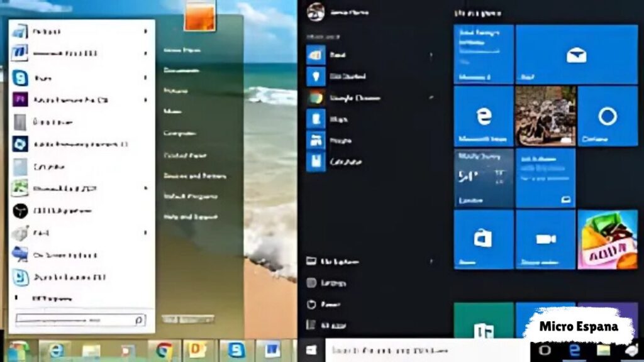Show All apps in the Windows 10 Start menu
The image size is (644, 362).
pyautogui.click(x=326, y=326)
